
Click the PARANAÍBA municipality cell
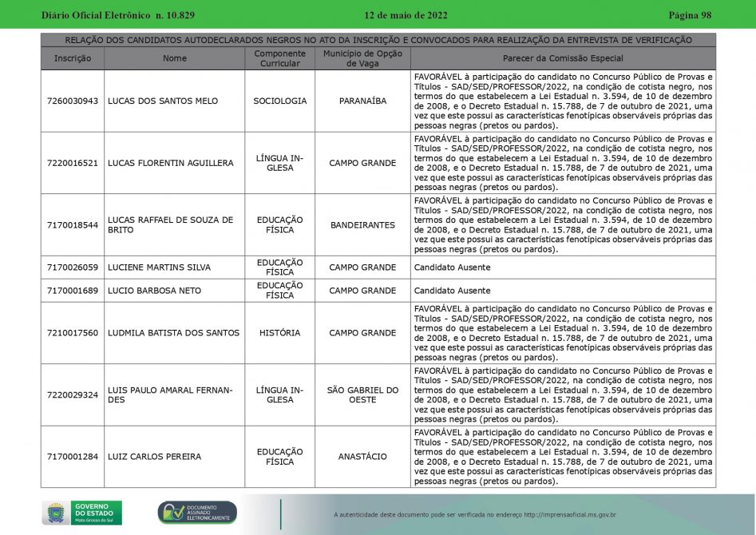(x=362, y=101)
